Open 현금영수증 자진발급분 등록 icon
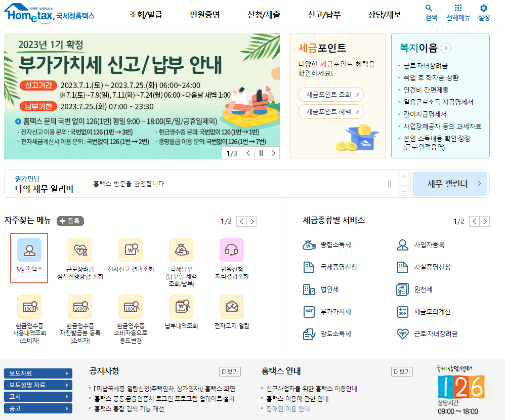The image size is (505, 420). 80,307
